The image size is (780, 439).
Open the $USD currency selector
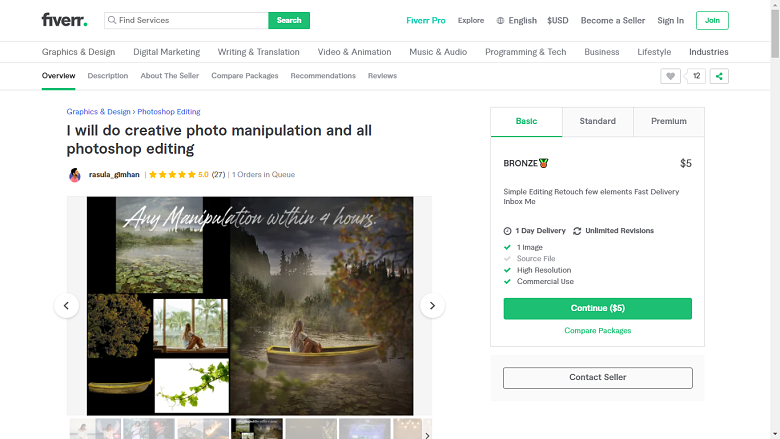tap(558, 20)
